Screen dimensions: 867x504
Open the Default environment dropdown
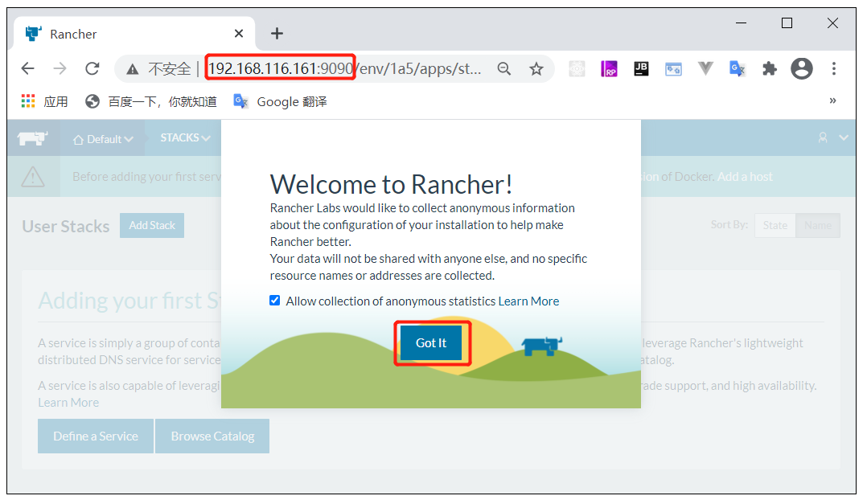[x=102, y=137]
